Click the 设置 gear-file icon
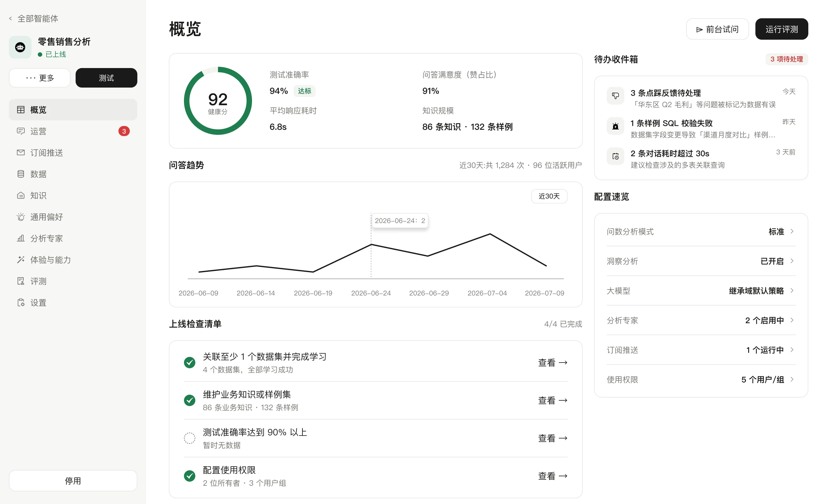The width and height of the screenshot is (831, 504). pos(20,303)
